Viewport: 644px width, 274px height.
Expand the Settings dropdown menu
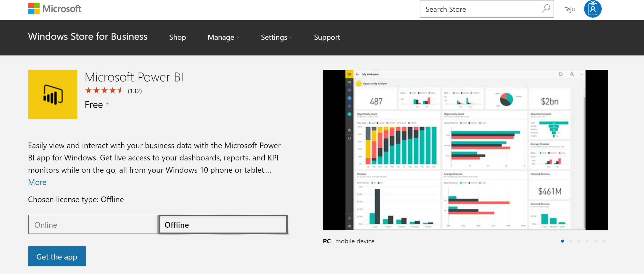276,38
